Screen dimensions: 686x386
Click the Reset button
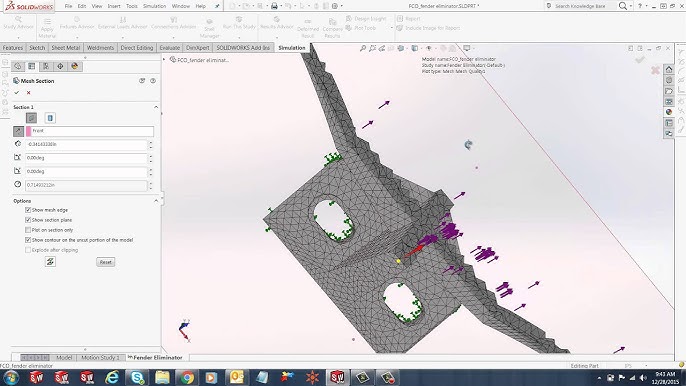tap(105, 262)
